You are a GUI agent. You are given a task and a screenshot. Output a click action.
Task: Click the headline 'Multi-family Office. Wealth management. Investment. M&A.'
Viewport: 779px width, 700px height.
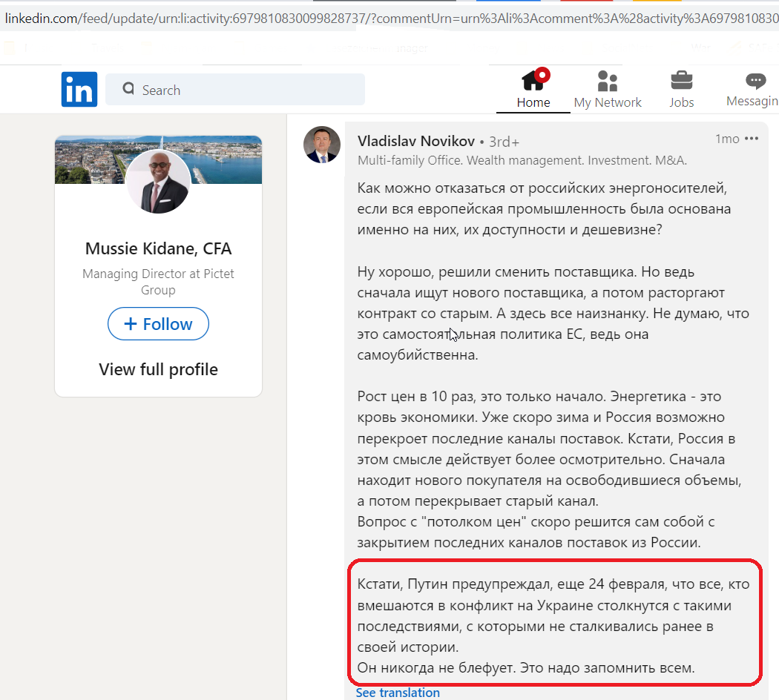point(522,160)
